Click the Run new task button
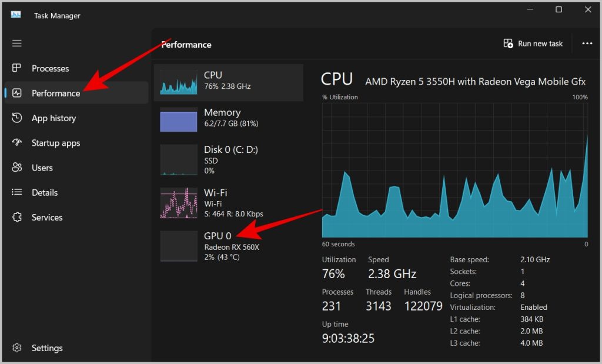This screenshot has height=364, width=602. (533, 44)
